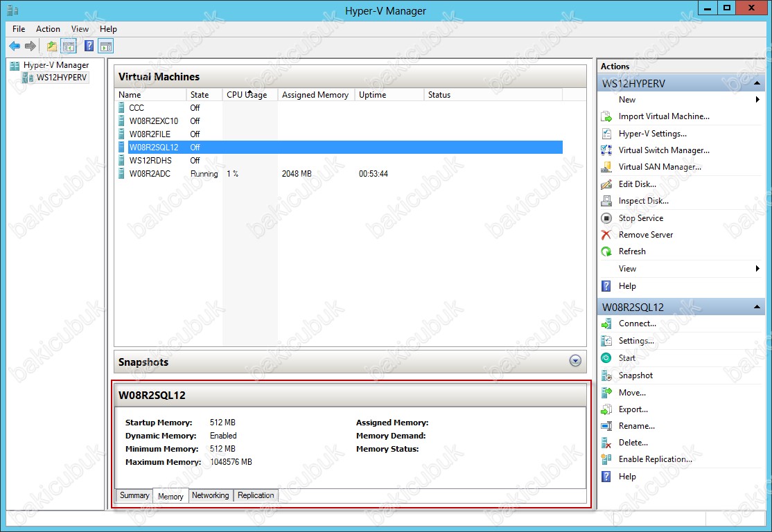Switch to the Summary tab
The height and width of the screenshot is (532, 772).
134,495
